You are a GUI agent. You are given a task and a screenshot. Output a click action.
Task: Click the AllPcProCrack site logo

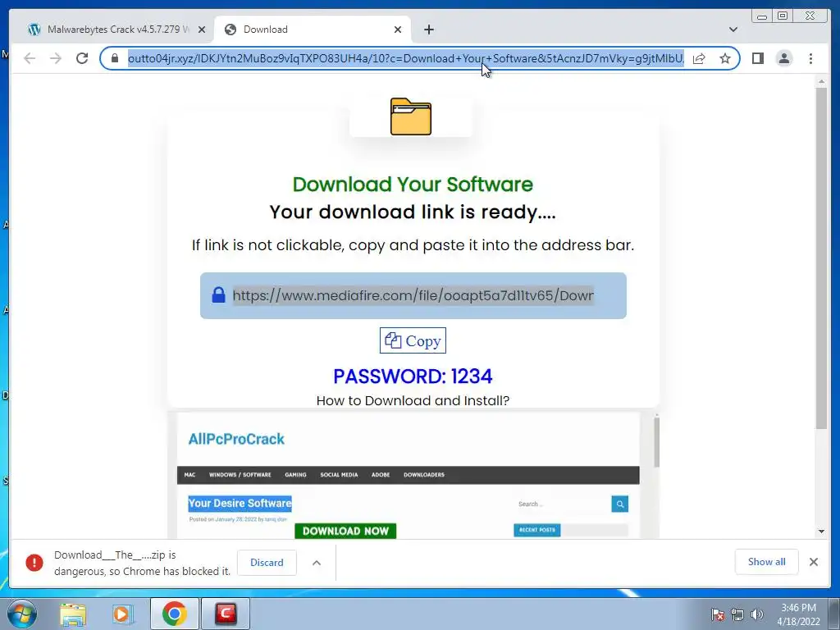(x=236, y=440)
